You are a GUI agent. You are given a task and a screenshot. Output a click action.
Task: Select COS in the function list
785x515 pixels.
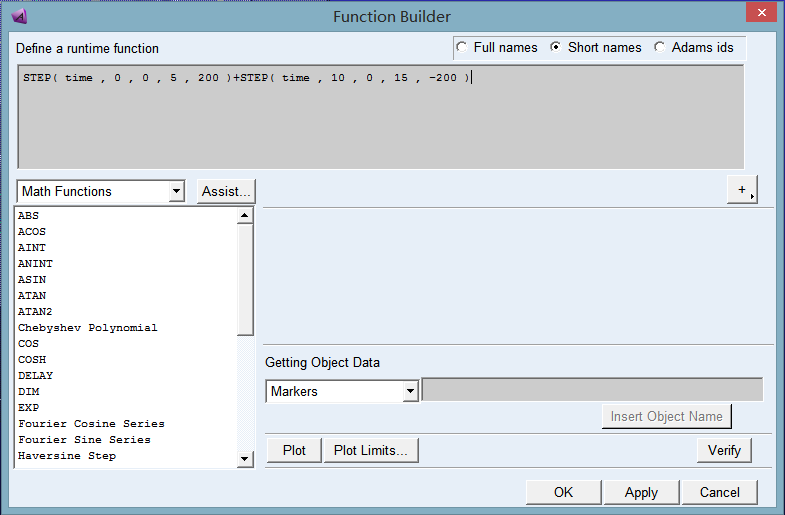[x=29, y=343]
